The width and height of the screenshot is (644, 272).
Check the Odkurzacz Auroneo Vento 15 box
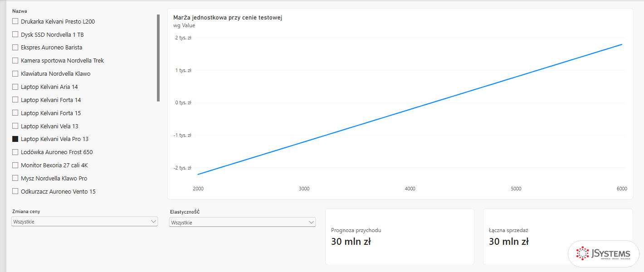coord(15,191)
